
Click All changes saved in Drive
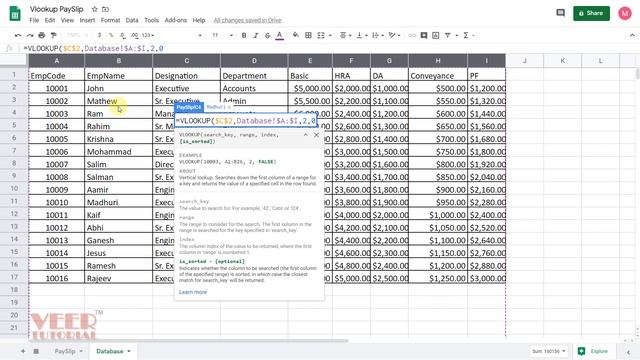coord(247,20)
